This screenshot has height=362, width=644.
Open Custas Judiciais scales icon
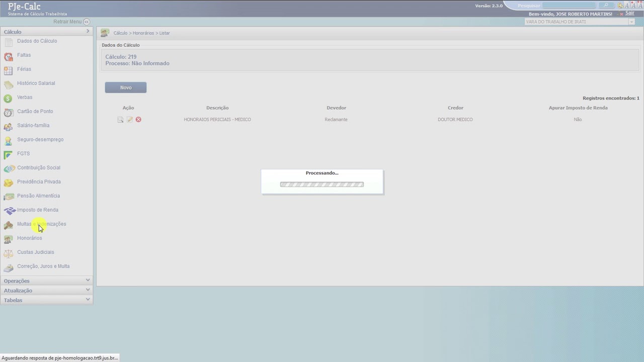coord(8,254)
